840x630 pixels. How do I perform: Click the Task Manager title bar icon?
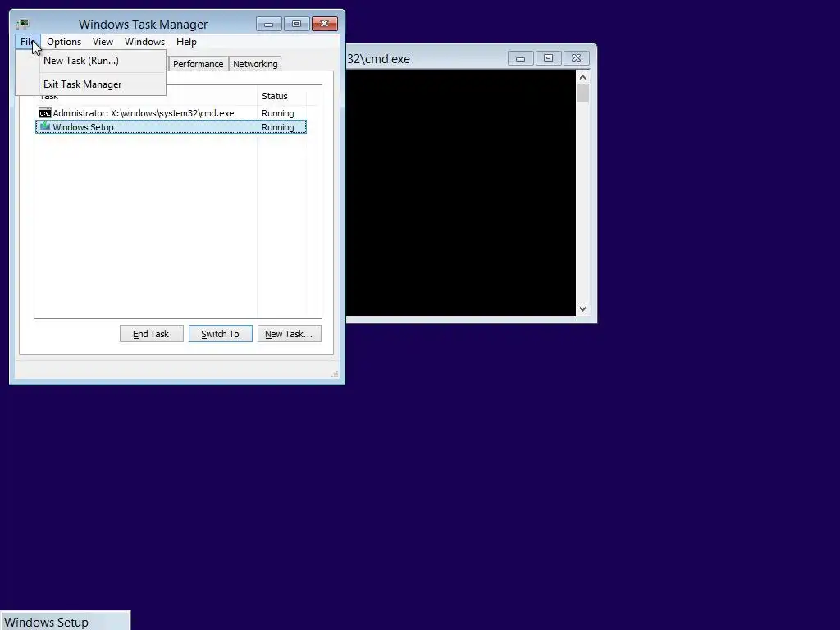click(x=23, y=24)
